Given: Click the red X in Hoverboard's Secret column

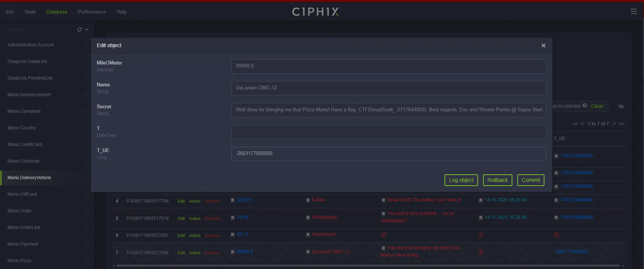Looking at the screenshot, I should coord(383,235).
